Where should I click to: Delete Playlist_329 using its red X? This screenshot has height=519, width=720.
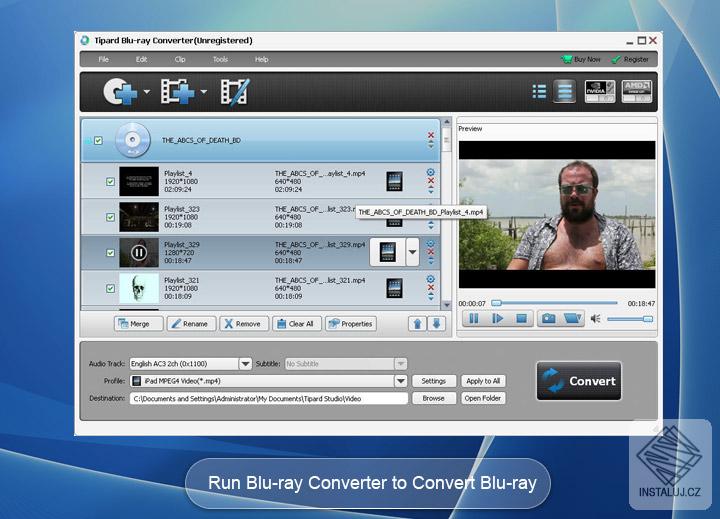[x=431, y=252]
